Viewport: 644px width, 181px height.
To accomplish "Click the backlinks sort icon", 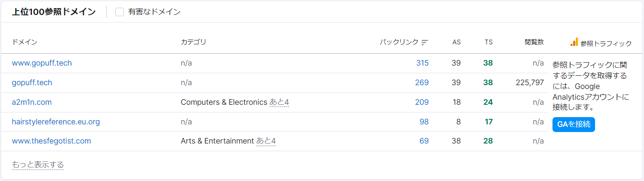I will 424,42.
